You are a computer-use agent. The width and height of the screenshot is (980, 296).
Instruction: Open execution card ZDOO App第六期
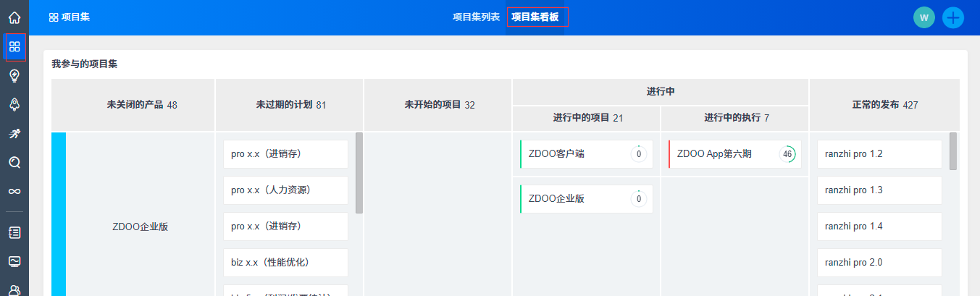[734, 154]
